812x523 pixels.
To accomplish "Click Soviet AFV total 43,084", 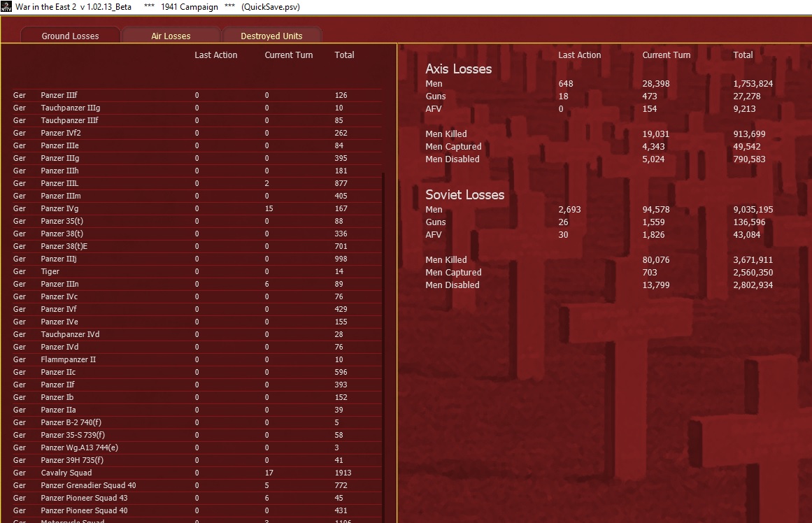I will point(747,234).
